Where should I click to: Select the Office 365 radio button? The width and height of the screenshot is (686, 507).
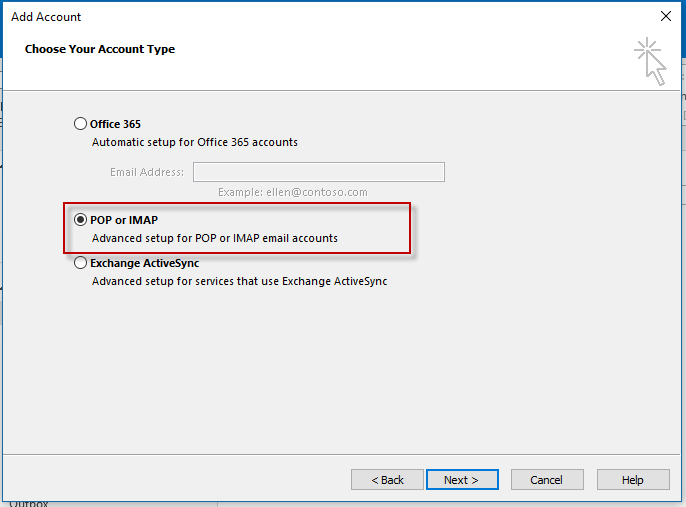coord(81,124)
